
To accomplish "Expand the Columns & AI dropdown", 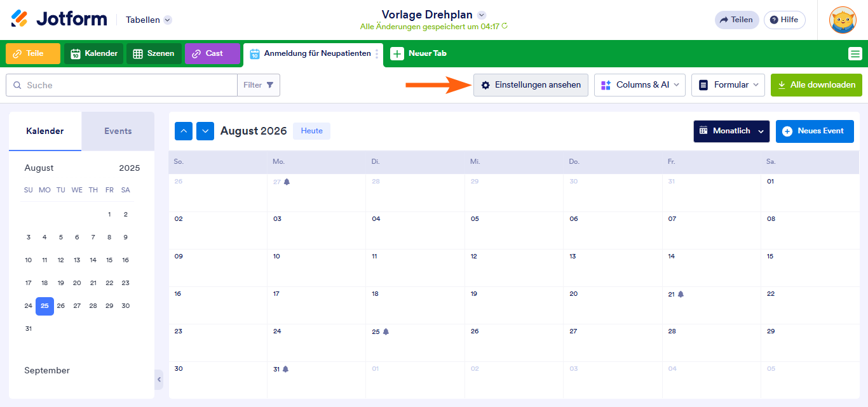I will click(x=640, y=85).
